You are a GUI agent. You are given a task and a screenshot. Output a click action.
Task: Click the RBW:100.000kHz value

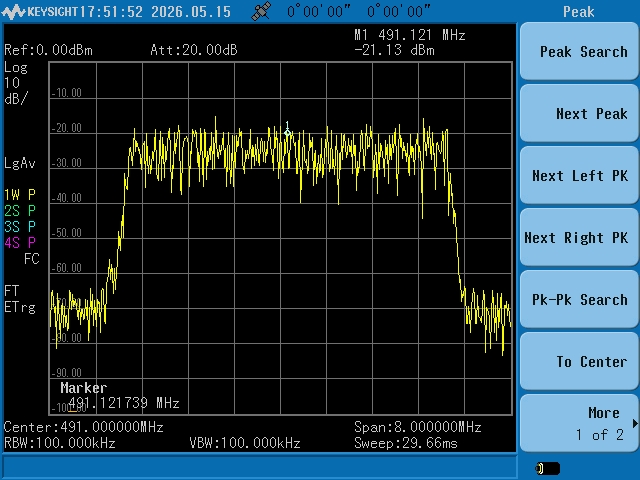[60, 443]
